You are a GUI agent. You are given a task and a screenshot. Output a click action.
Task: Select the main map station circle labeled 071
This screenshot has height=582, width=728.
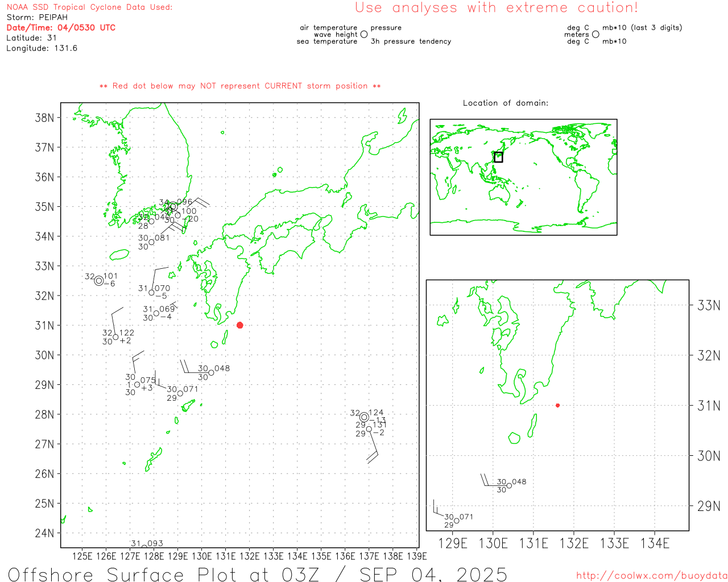coord(180,393)
